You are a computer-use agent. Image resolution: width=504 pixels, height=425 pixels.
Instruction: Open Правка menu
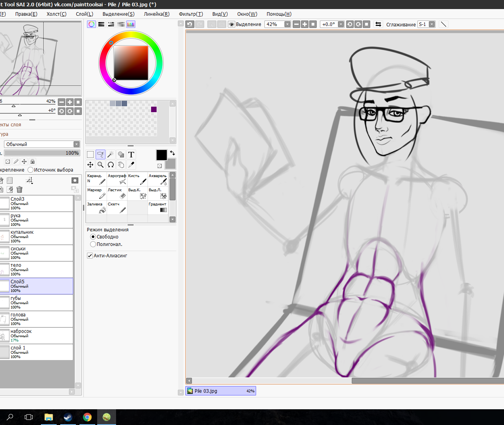pyautogui.click(x=26, y=14)
